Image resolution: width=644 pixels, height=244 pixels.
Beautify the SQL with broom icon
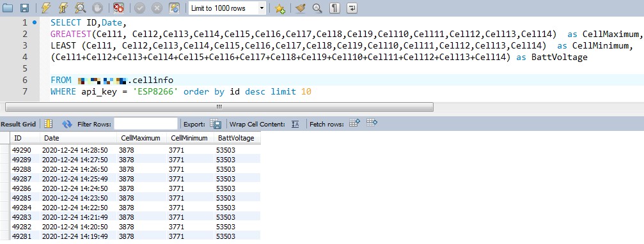300,8
